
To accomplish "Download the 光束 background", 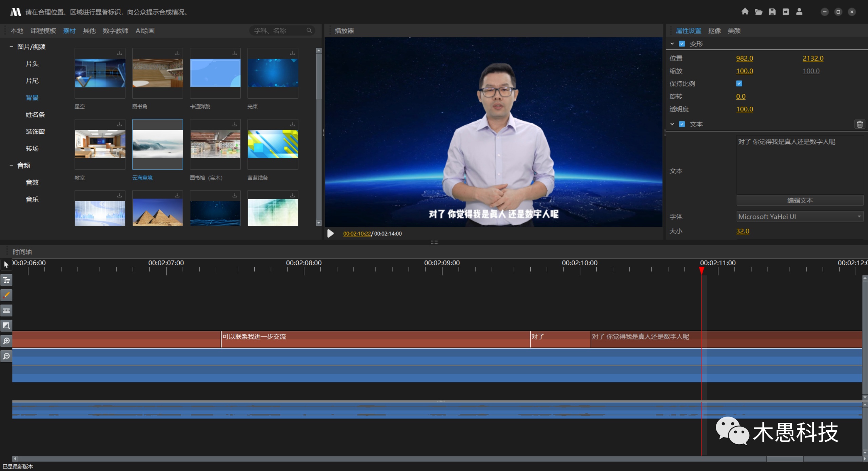I will (x=292, y=53).
